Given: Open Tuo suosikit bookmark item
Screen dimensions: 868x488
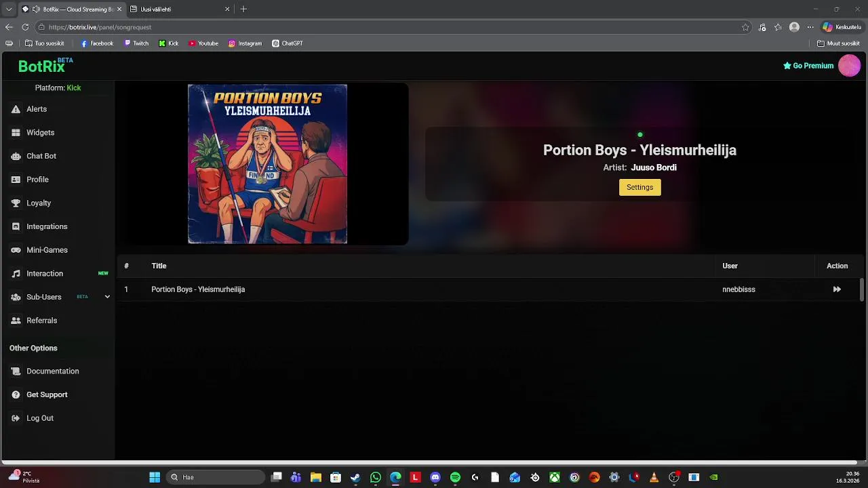Looking at the screenshot, I should (x=45, y=43).
